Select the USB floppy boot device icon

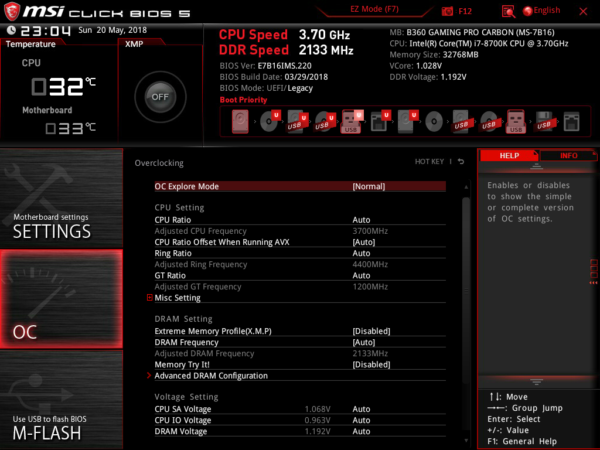tap(544, 122)
